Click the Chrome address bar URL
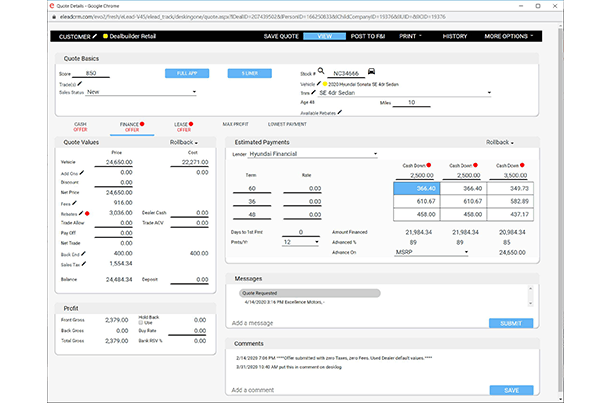This screenshot has height=403, width=611. [x=253, y=17]
